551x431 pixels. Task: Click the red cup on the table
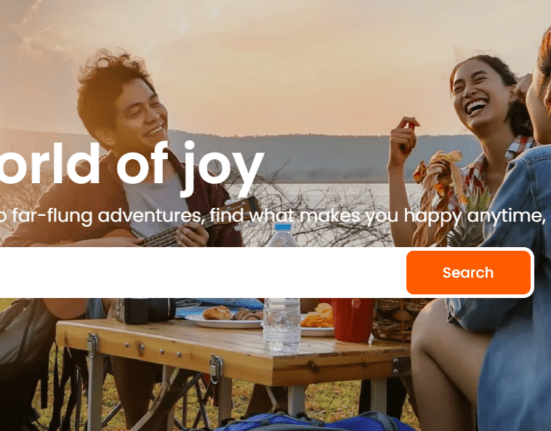click(352, 320)
